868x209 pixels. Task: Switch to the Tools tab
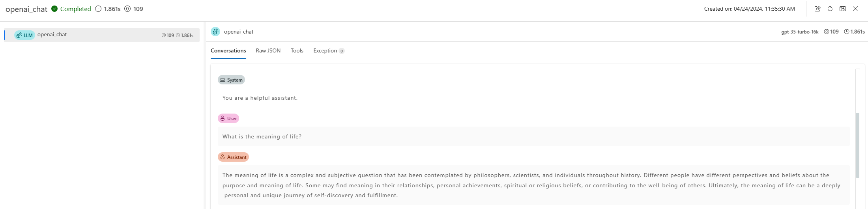[297, 50]
